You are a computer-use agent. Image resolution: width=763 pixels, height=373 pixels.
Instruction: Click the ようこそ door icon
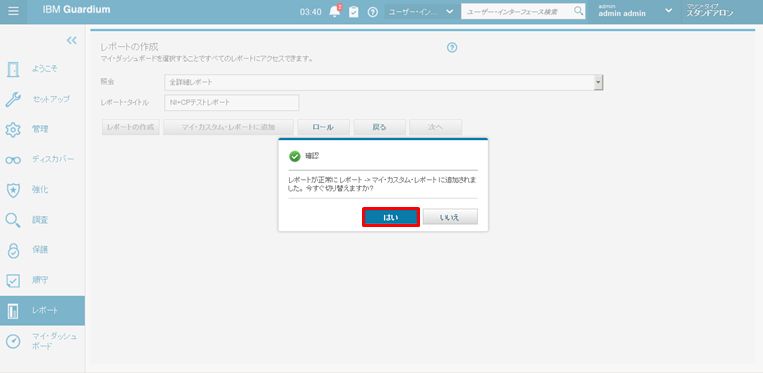tap(13, 69)
